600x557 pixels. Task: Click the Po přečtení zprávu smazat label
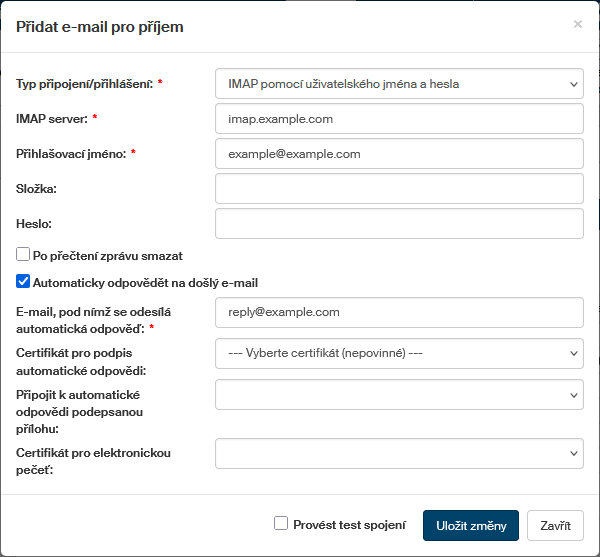point(107,256)
